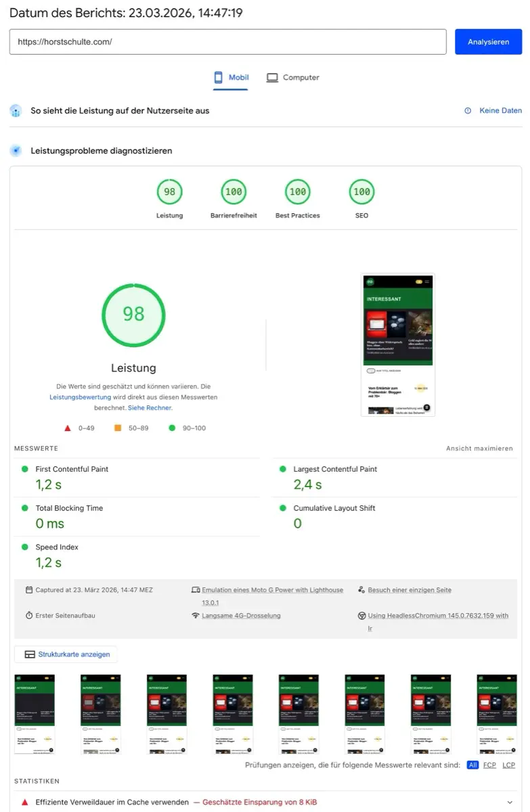Open Besuch einer einzigen Seite link

(410, 590)
